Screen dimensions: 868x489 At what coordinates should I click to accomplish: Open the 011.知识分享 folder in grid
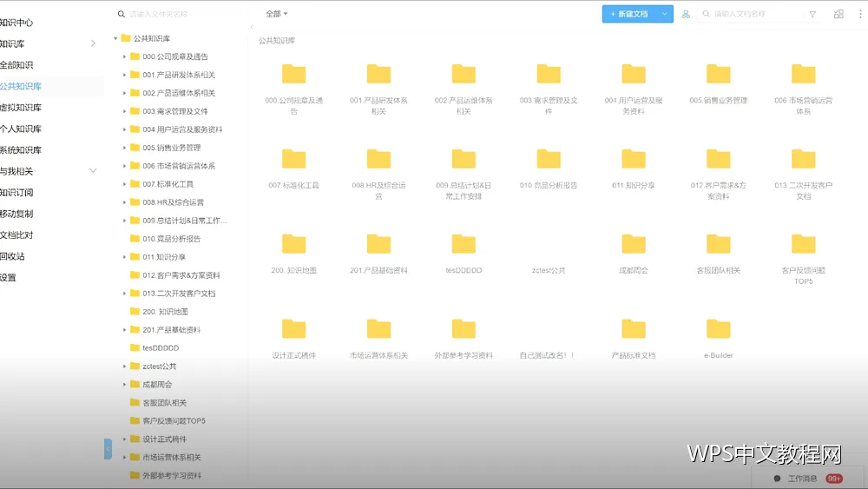(634, 159)
